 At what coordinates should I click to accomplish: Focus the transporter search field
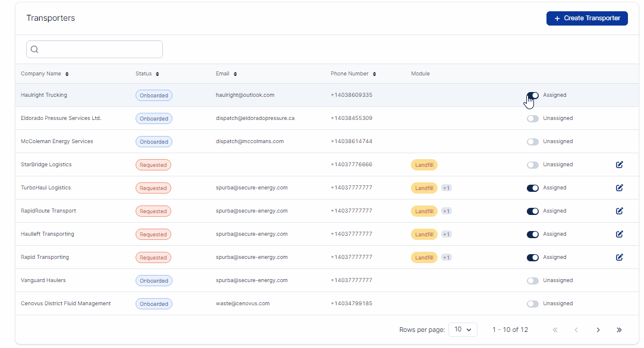coord(95,49)
